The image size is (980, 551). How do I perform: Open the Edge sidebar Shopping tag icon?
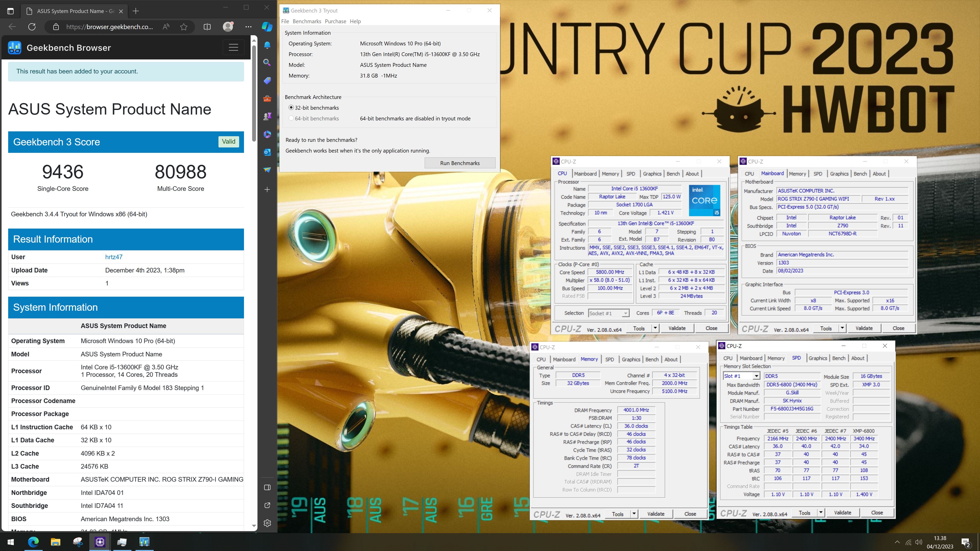[x=267, y=81]
